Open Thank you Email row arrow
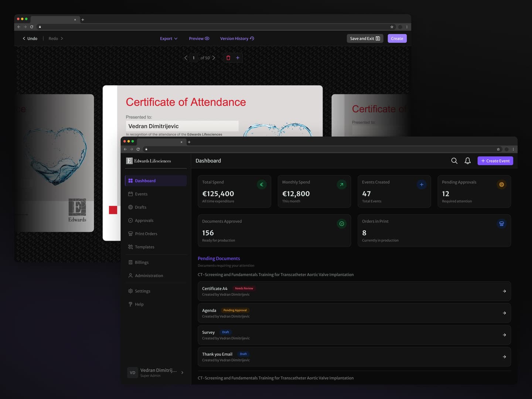The width and height of the screenshot is (532, 399). point(504,357)
